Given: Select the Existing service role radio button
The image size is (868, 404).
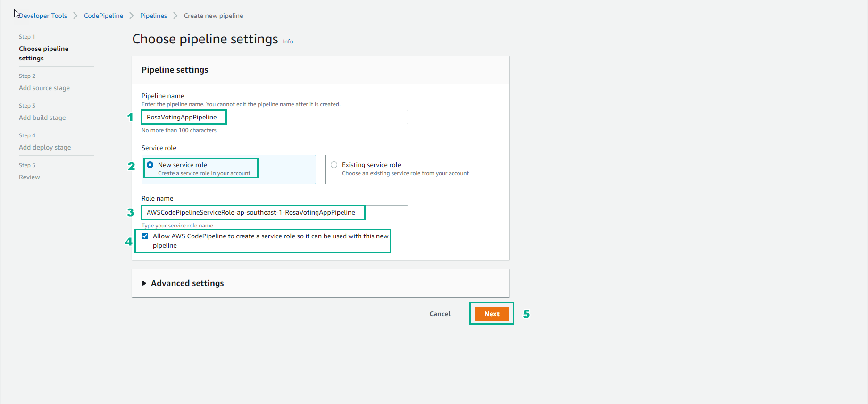Looking at the screenshot, I should tap(334, 165).
